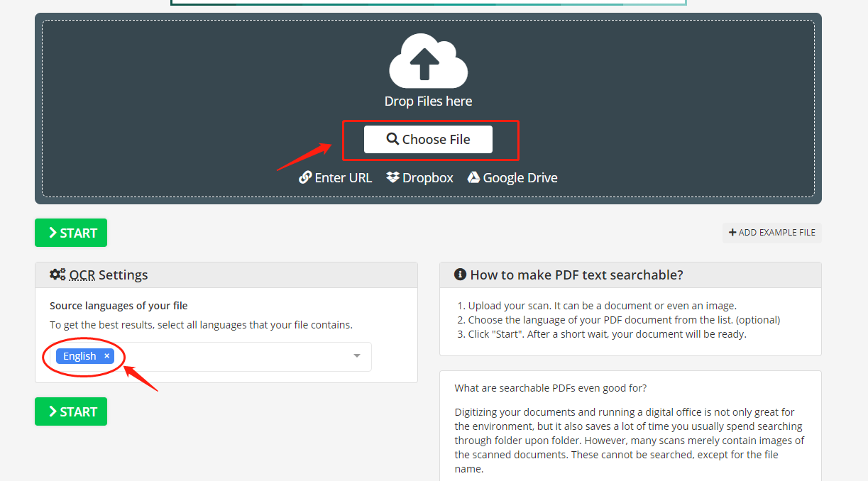Screen dimensions: 868x481
Task: Click the gears icon beside OCR Settings
Action: pos(57,275)
